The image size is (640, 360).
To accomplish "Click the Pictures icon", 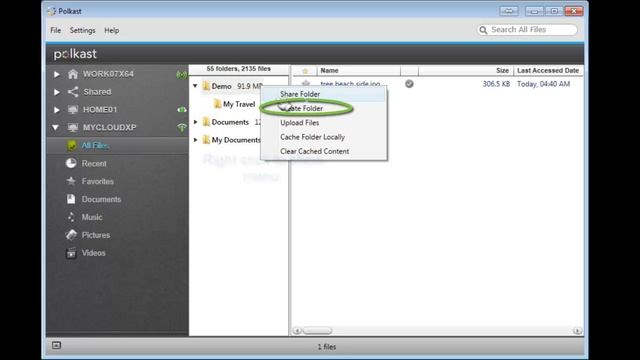I will 71,235.
